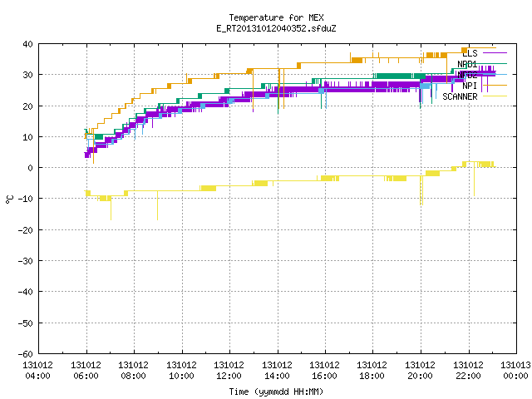This screenshot has height=399, width=532.
Task: Click the purple ELS legend line sample
Action: click(495, 53)
